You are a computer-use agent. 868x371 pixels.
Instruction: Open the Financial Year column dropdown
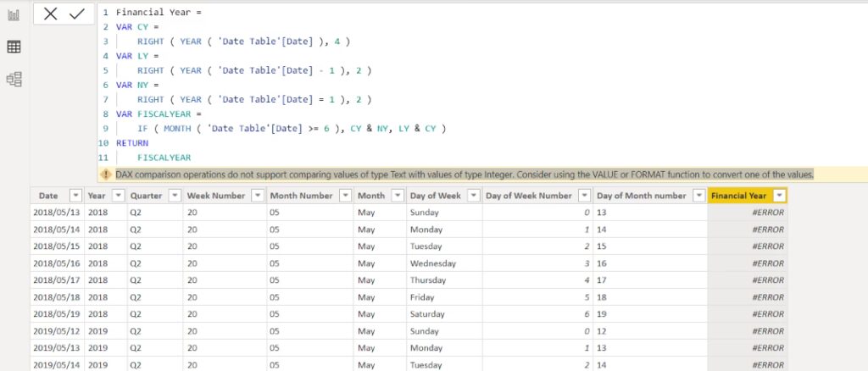[779, 196]
